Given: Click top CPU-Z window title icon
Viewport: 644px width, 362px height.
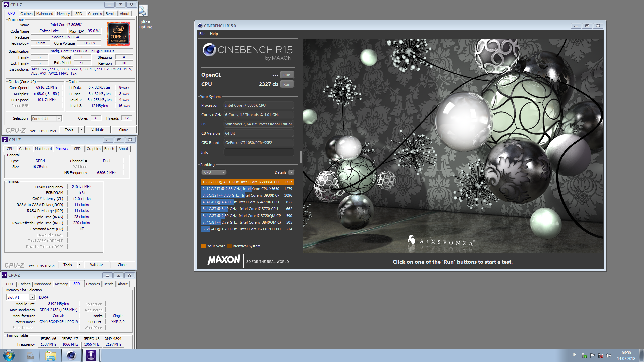Looking at the screenshot, I should tap(6, 5).
